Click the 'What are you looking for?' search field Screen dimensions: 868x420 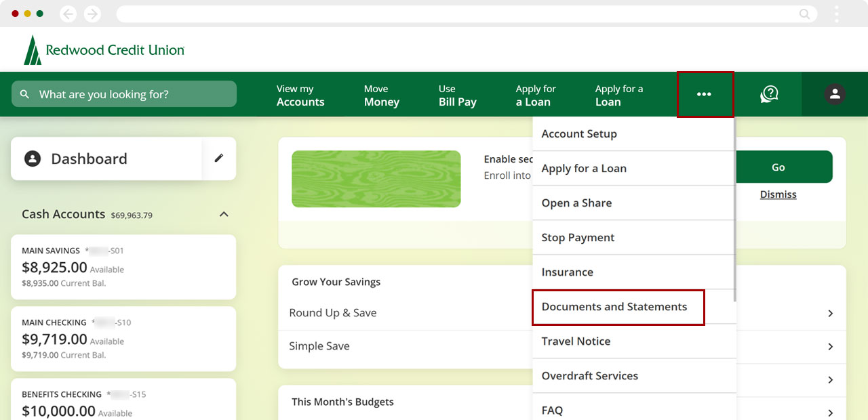point(124,94)
